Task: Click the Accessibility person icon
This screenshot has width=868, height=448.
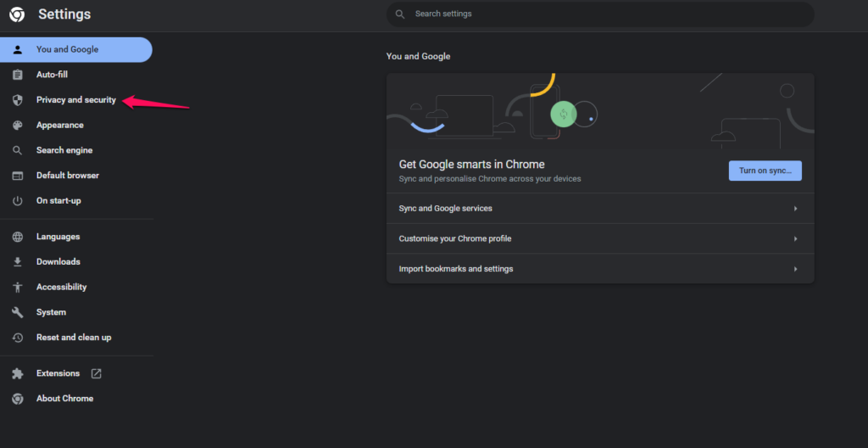Action: click(x=17, y=288)
